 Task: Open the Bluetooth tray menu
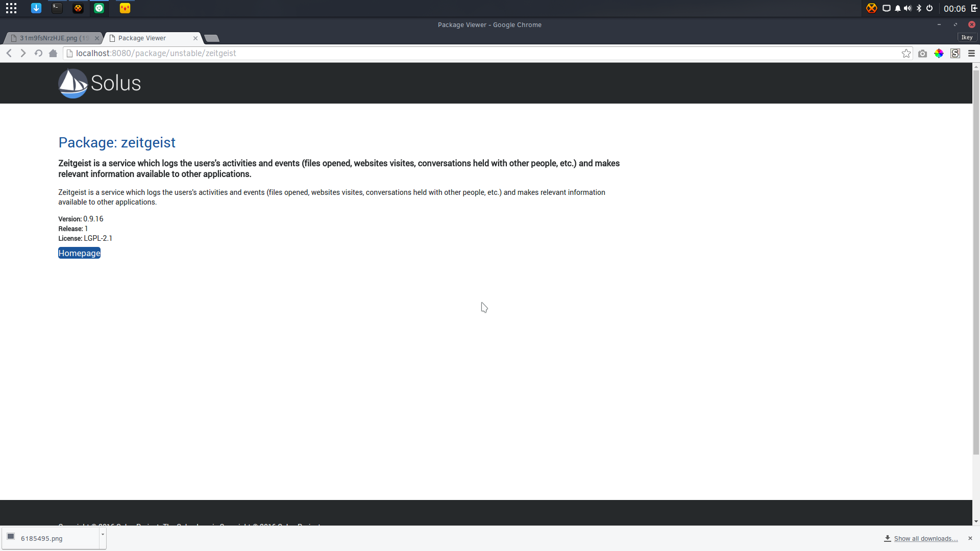(x=919, y=8)
